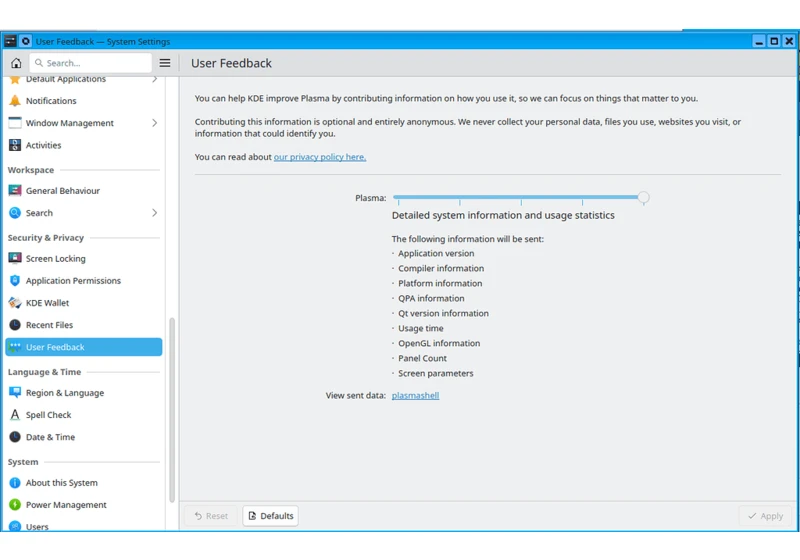Click the Reset button

point(211,516)
